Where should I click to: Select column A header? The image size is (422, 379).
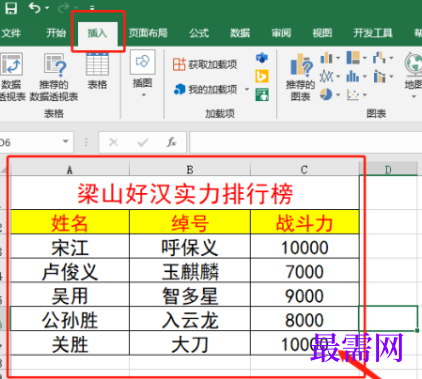coord(70,170)
